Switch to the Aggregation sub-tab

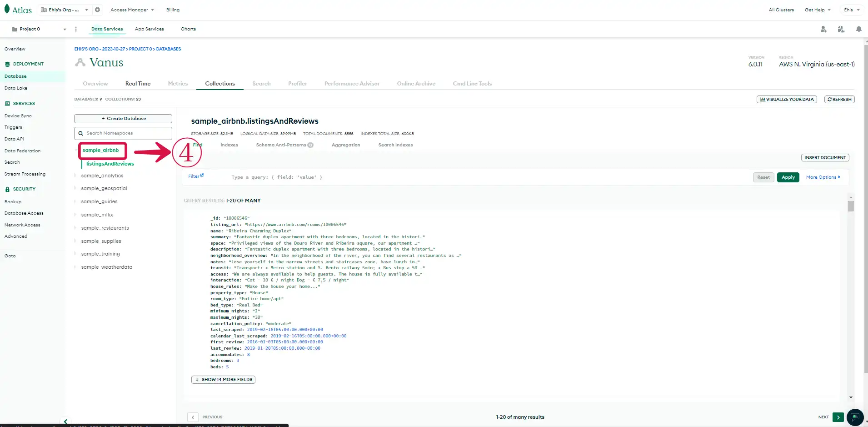pos(346,145)
